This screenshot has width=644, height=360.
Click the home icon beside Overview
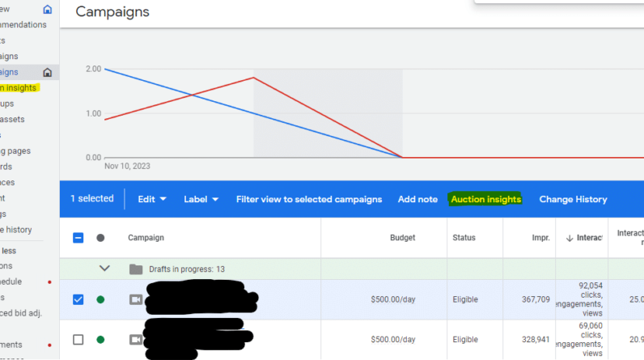[x=48, y=9]
